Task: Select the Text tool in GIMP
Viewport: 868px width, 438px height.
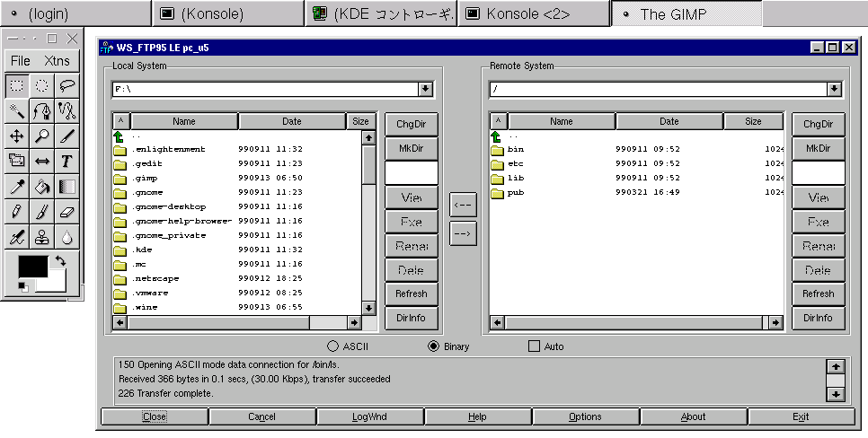Action: [67, 161]
